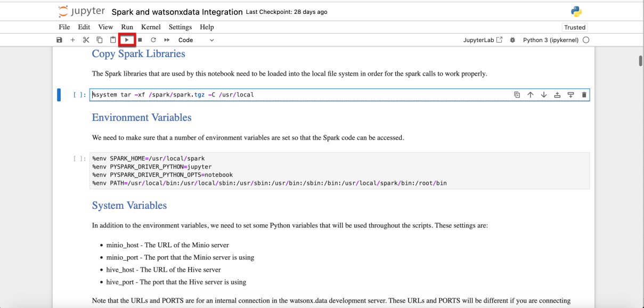Collapse the tar cell via the blue bar
Screen dimensions: 644x308
[x=59, y=95]
